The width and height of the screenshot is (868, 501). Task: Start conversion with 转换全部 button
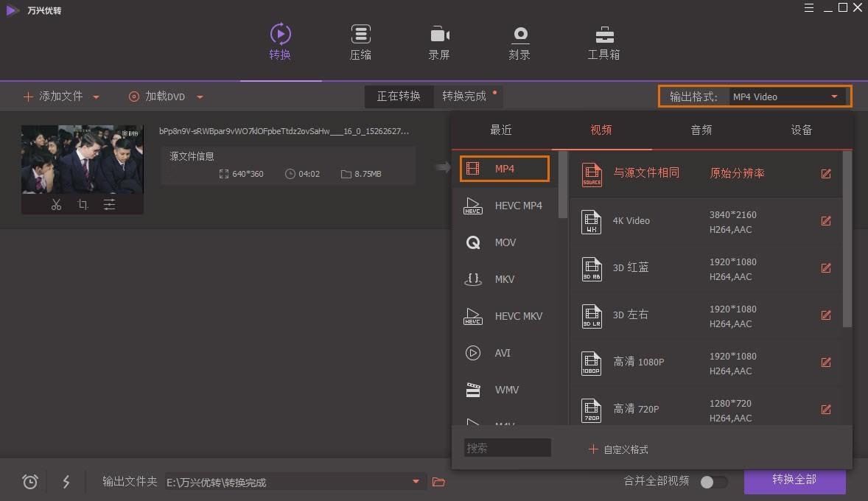tap(794, 480)
